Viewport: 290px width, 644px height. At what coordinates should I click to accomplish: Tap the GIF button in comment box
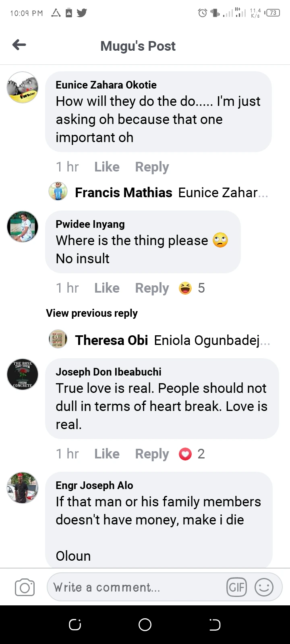tap(236, 587)
